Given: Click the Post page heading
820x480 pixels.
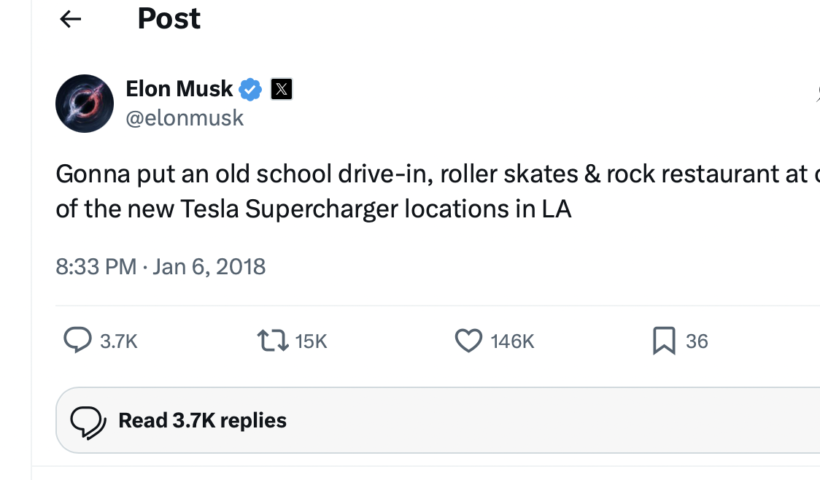Looking at the screenshot, I should coord(169,19).
